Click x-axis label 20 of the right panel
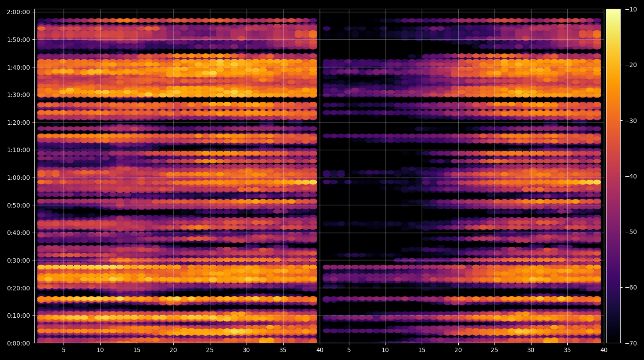Viewport: 644px width, 360px height. (458, 350)
